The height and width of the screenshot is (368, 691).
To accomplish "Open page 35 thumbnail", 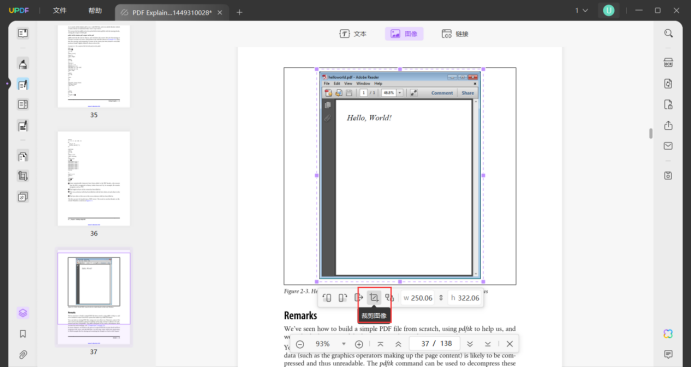I will (x=94, y=66).
